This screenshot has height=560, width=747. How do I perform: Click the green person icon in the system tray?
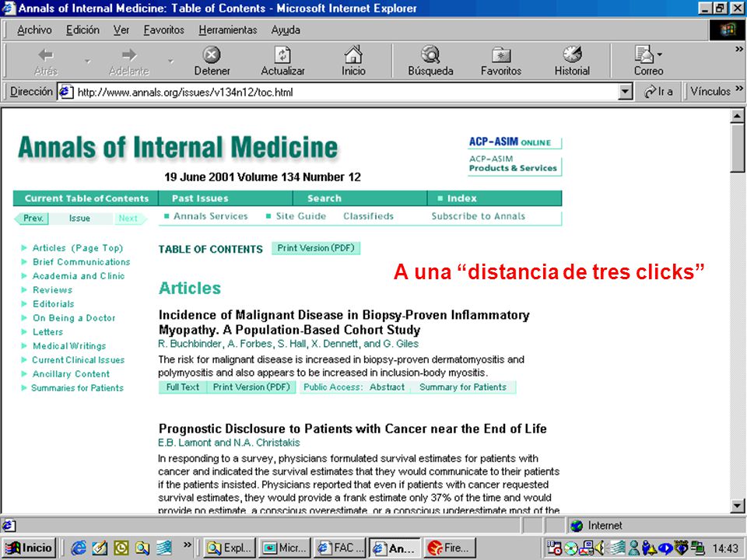(x=634, y=548)
